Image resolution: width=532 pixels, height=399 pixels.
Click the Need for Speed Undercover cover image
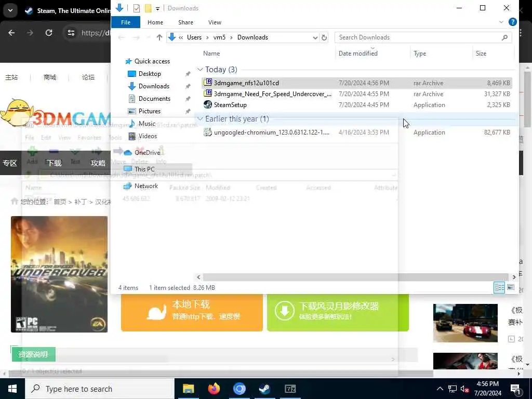59,274
